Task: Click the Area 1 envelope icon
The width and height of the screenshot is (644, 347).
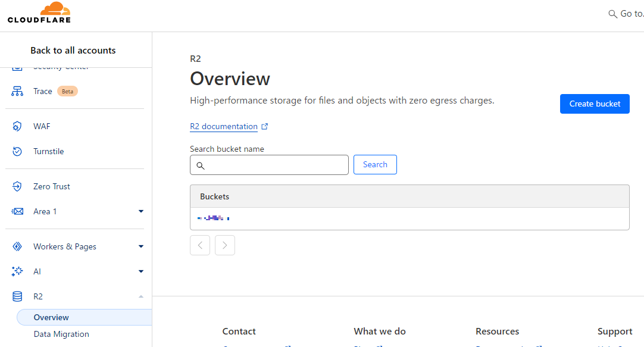Action: coord(17,211)
